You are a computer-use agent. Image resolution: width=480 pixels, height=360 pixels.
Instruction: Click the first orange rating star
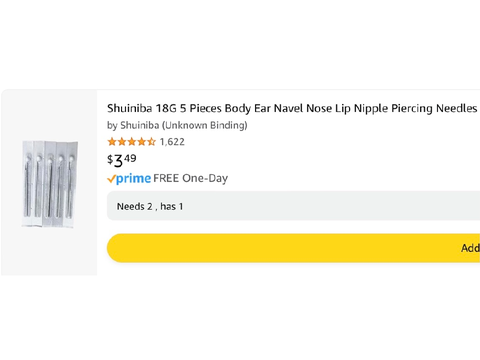tap(112, 142)
